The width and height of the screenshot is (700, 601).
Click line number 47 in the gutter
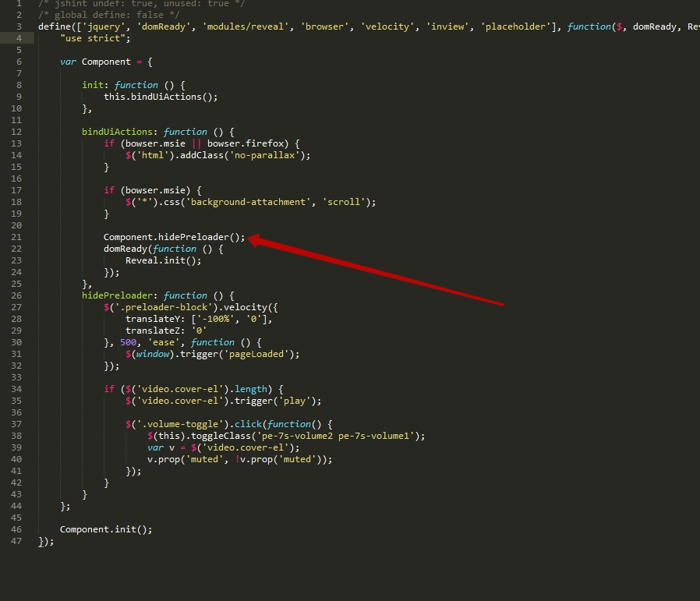tap(16, 541)
